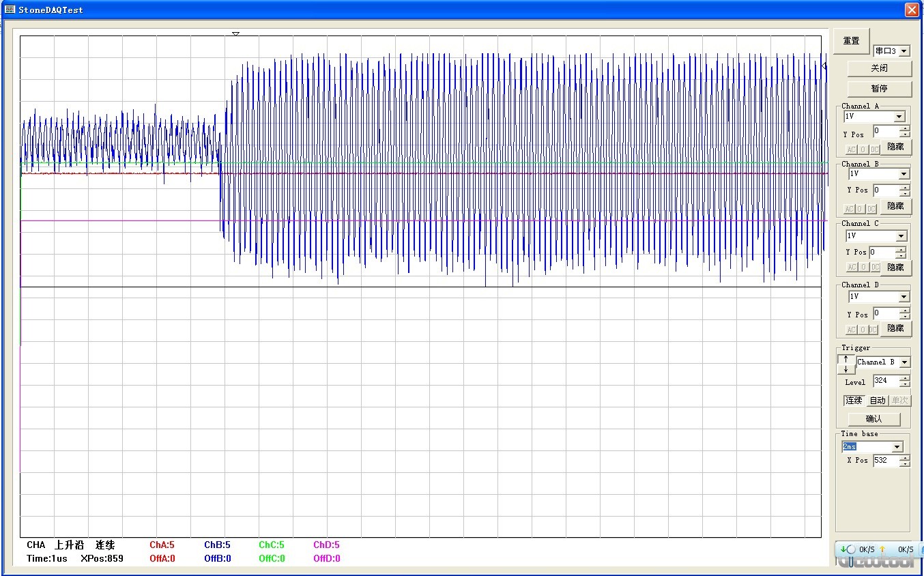Viewport: 924px width, 576px height.
Task: Click the trigger position triangle above the plot
Action: (235, 33)
